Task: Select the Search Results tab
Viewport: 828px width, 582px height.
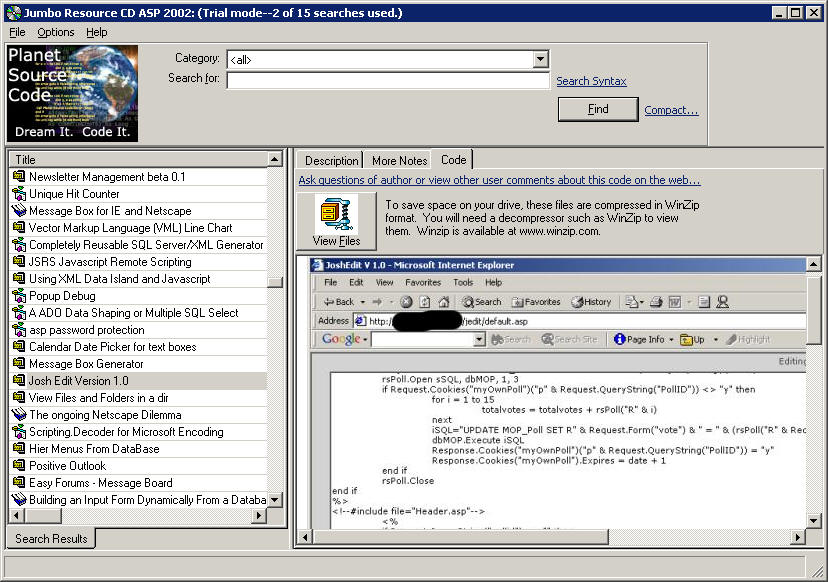Action: pos(51,539)
